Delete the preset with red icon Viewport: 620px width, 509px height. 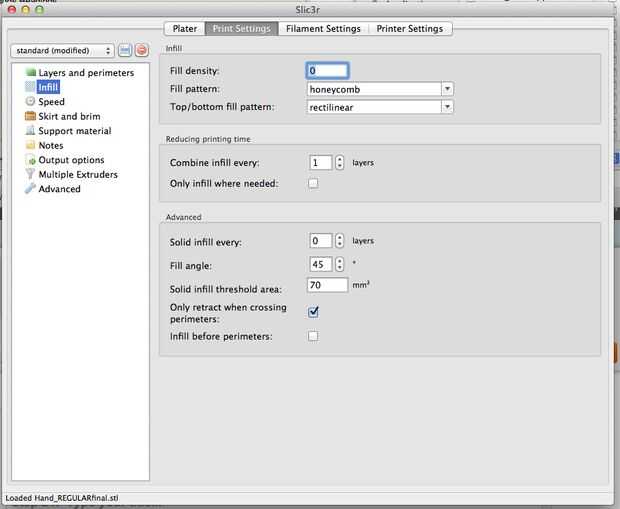tap(142, 50)
